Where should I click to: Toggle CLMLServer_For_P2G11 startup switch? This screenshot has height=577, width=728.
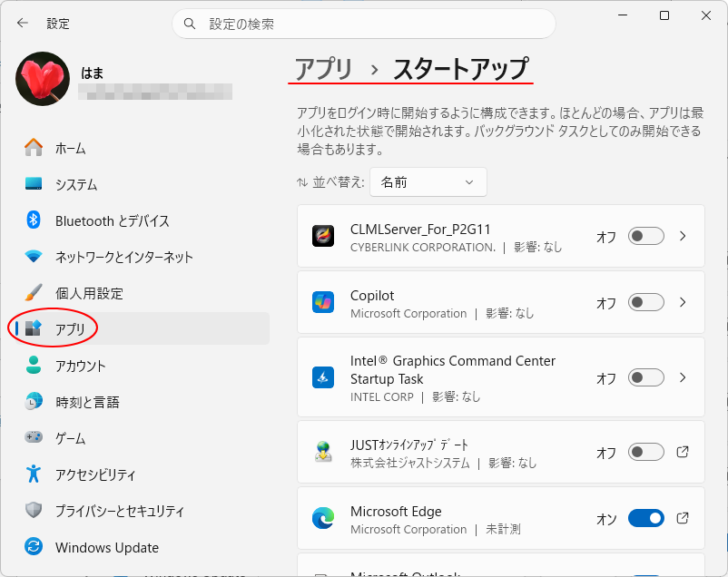tap(646, 236)
